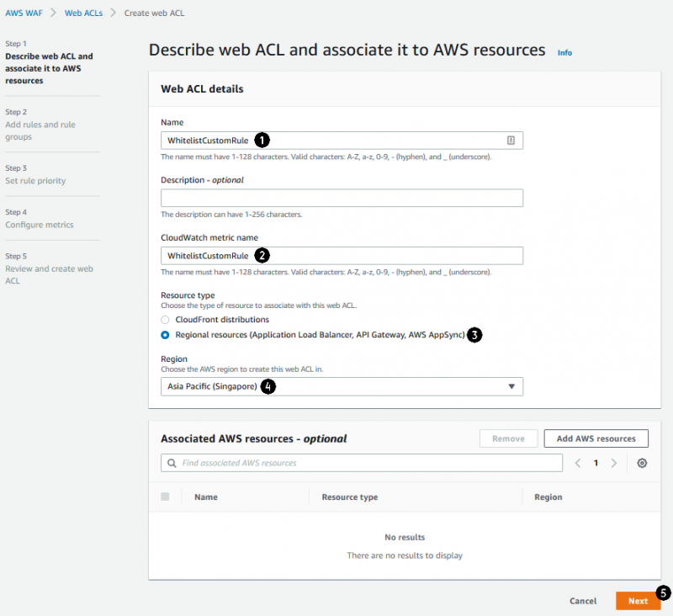Focus the Description optional field
Image resolution: width=673 pixels, height=616 pixels.
342,198
